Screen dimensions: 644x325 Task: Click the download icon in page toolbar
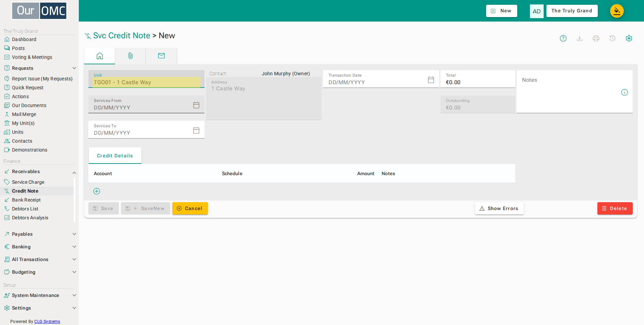[580, 38]
